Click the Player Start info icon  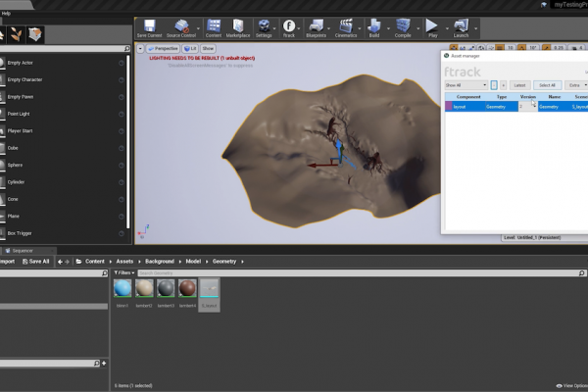click(122, 131)
